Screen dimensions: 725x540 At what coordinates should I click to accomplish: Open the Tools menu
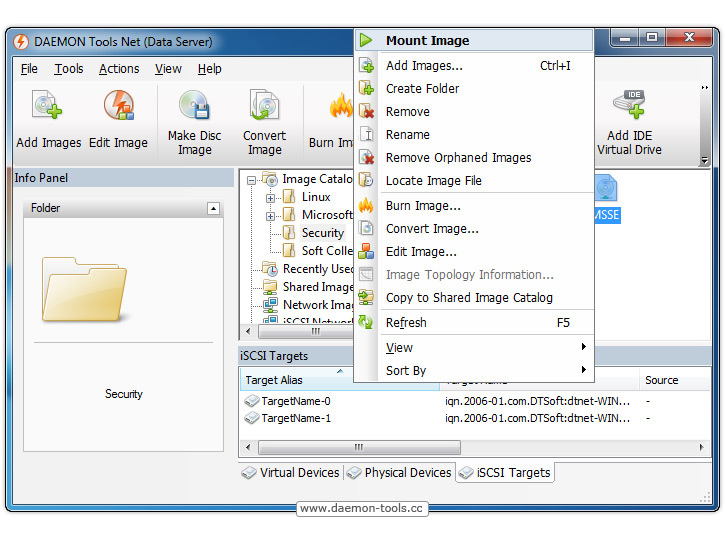(69, 69)
